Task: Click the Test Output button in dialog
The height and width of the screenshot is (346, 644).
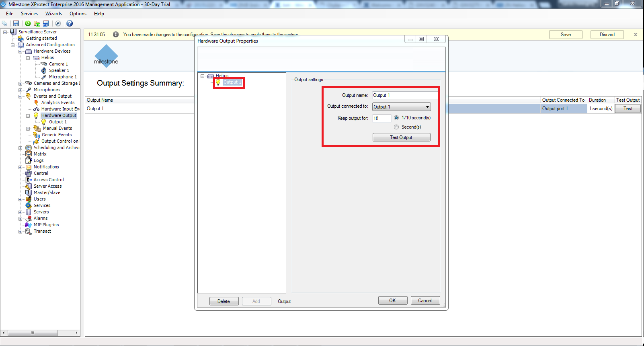Action: pyautogui.click(x=401, y=137)
